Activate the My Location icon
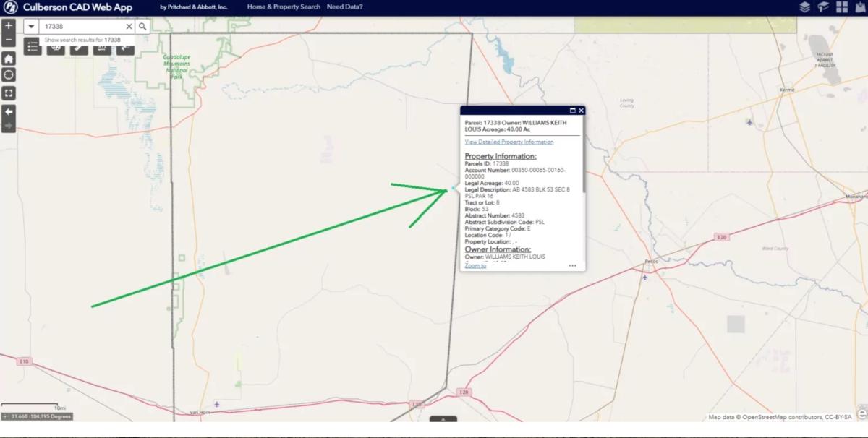Viewport: 868px width, 438px height. (x=9, y=74)
